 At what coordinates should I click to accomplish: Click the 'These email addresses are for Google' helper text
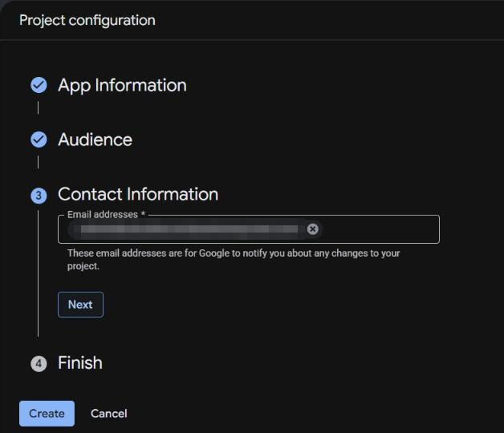coord(234,260)
